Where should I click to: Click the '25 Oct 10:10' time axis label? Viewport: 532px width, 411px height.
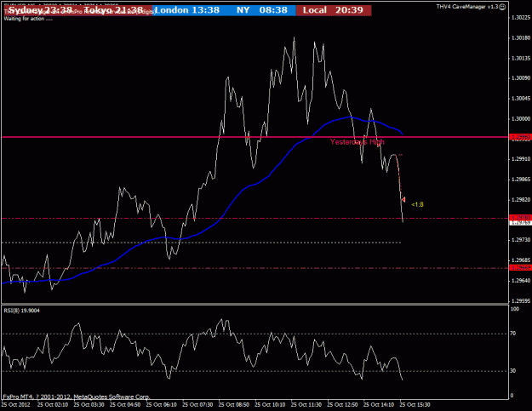coord(271,405)
